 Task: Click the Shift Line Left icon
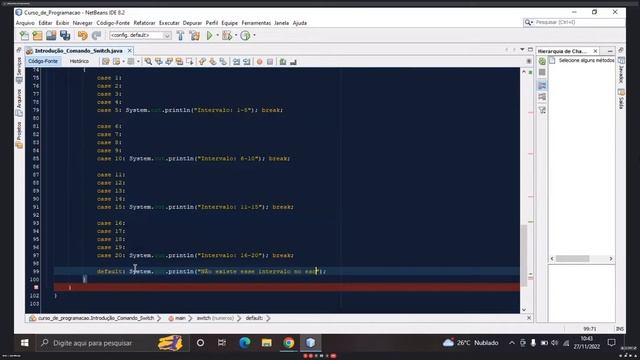(236, 62)
